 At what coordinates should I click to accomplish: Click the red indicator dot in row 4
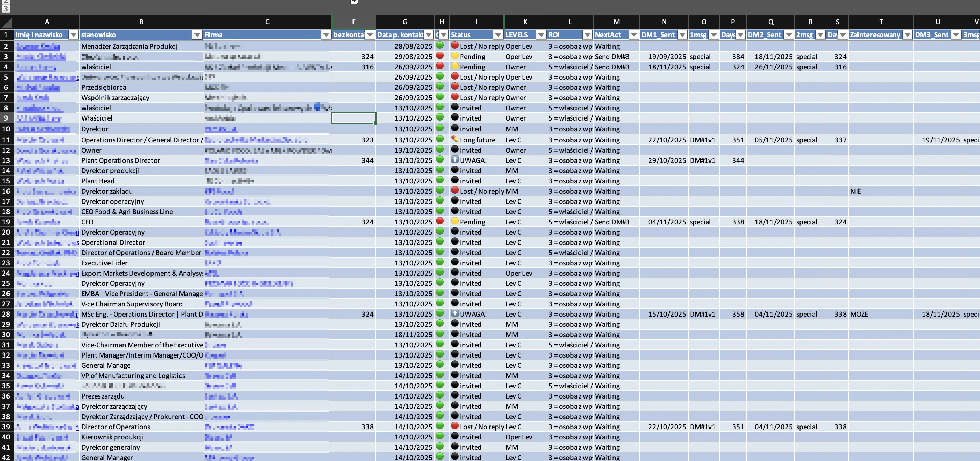point(440,66)
